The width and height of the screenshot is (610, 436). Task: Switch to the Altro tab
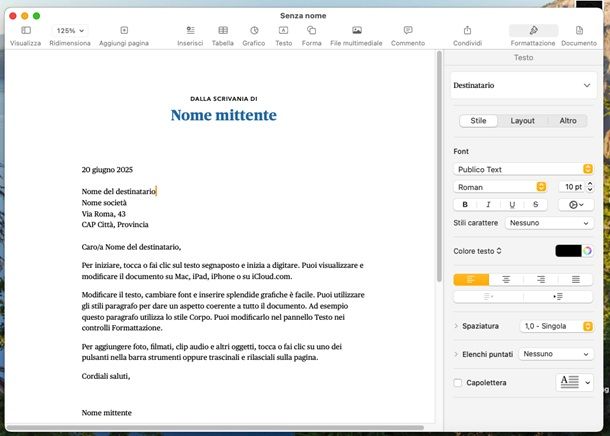pyautogui.click(x=568, y=120)
